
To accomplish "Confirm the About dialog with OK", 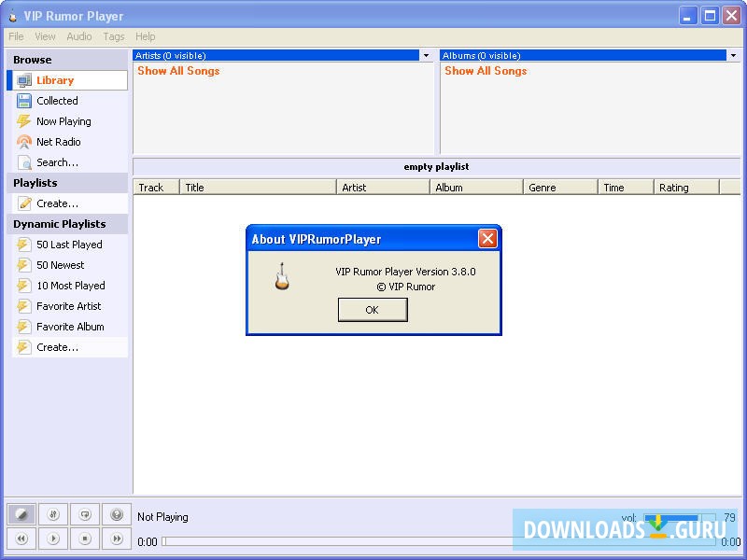I will point(373,310).
